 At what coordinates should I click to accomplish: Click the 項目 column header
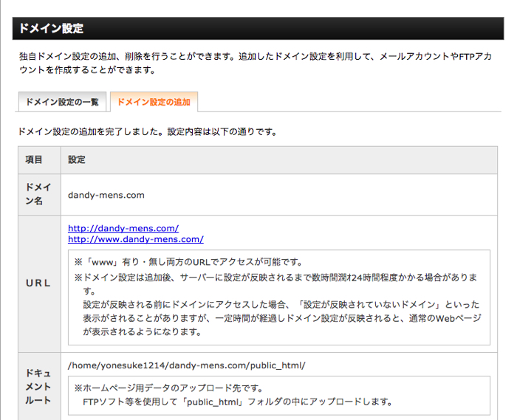(34, 160)
